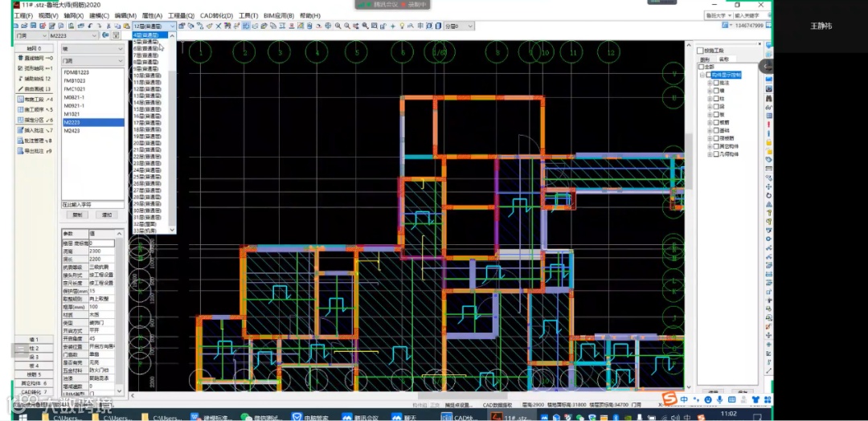
Task: Click the Sogou input method S icon
Action: (x=670, y=399)
